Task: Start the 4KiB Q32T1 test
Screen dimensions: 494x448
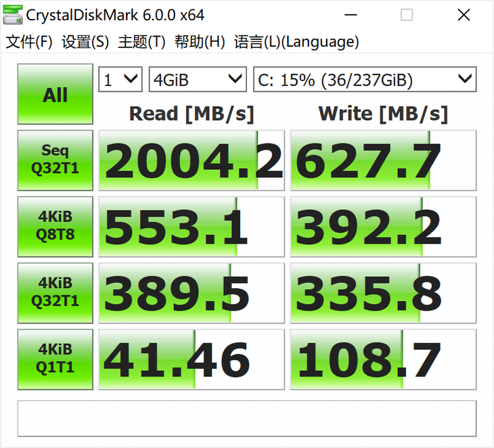Action: pos(55,292)
